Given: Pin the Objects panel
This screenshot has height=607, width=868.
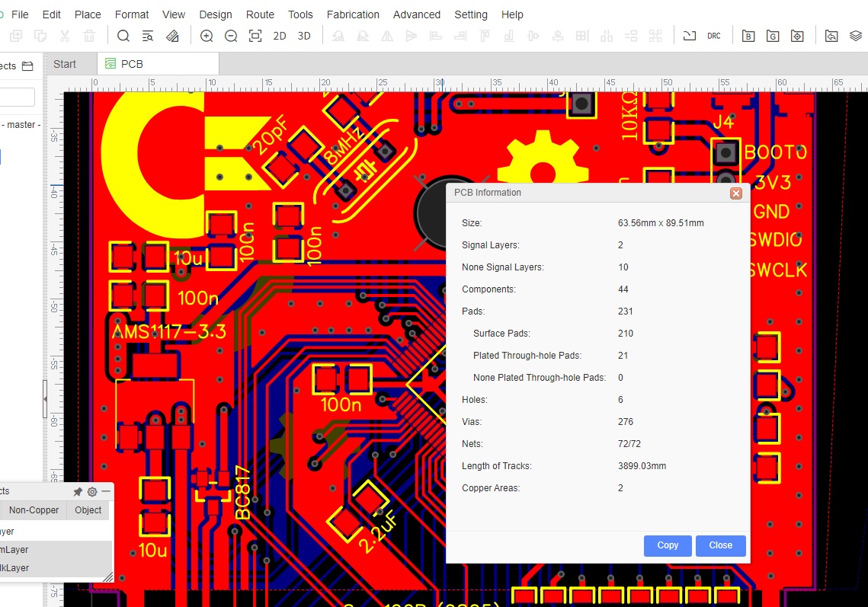Looking at the screenshot, I should click(77, 491).
